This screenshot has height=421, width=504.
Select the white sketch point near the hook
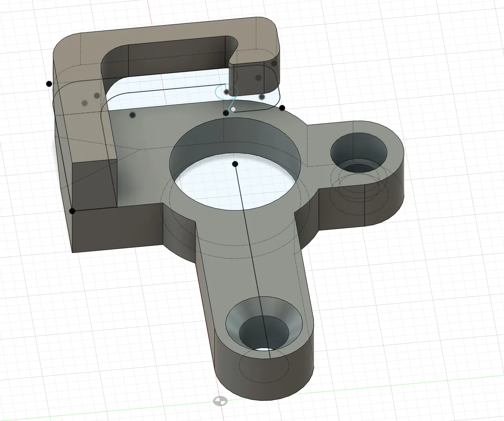pyautogui.click(x=233, y=109)
